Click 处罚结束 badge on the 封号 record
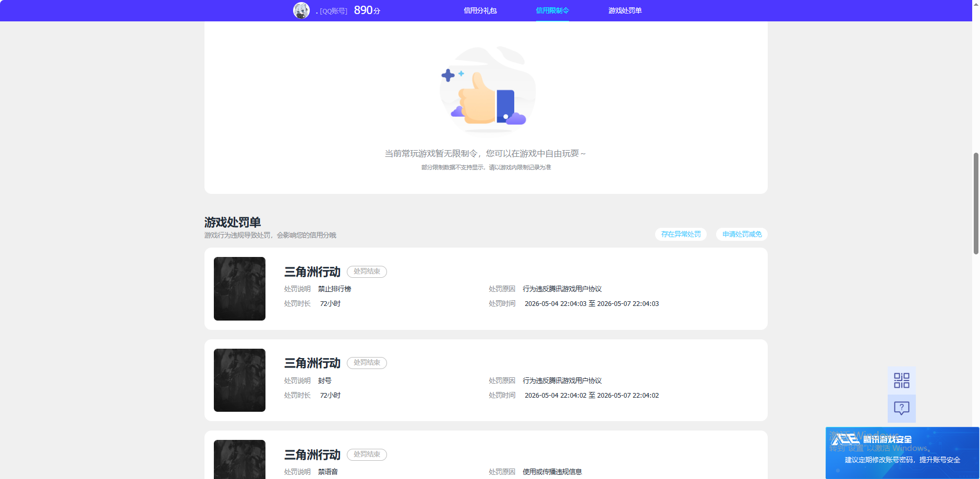Screen dimensions: 980x479 pyautogui.click(x=367, y=363)
